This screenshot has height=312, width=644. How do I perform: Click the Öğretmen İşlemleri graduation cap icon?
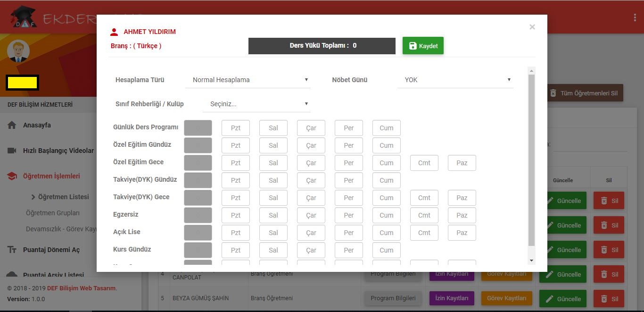pos(12,176)
